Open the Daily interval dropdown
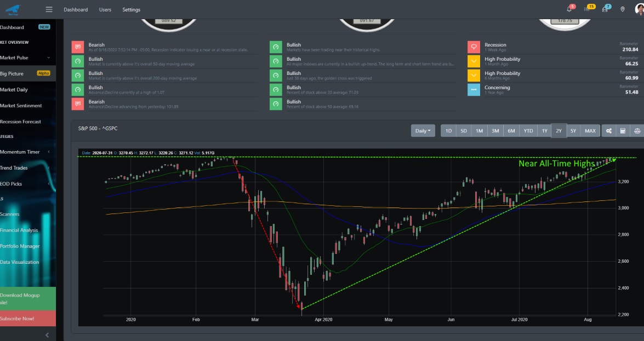Image resolution: width=644 pixels, height=341 pixels. click(423, 131)
